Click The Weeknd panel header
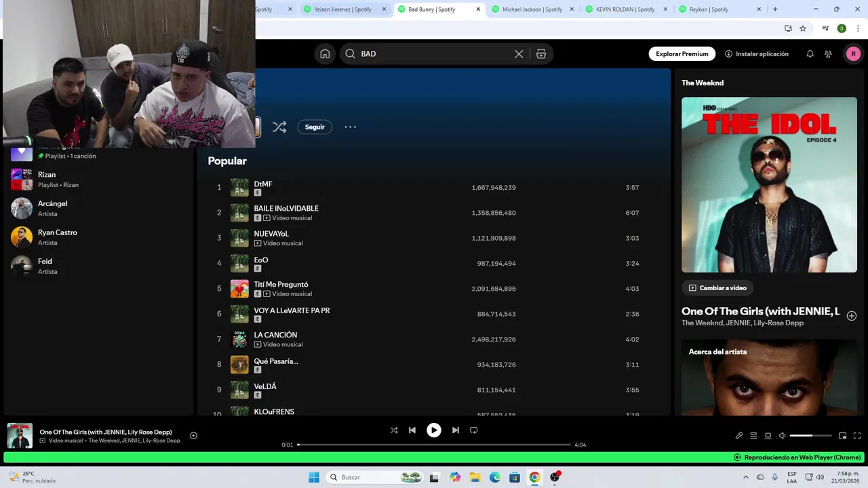 click(703, 83)
